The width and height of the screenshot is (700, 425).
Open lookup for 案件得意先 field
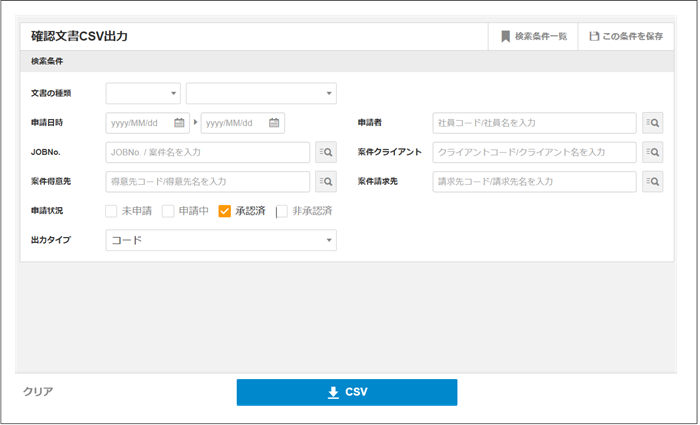coord(325,182)
